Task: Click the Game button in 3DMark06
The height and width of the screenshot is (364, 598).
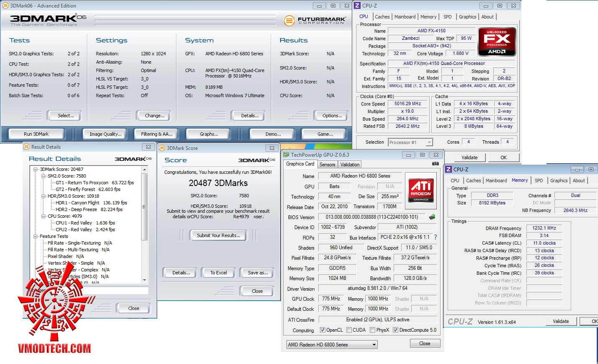Action: (x=325, y=134)
